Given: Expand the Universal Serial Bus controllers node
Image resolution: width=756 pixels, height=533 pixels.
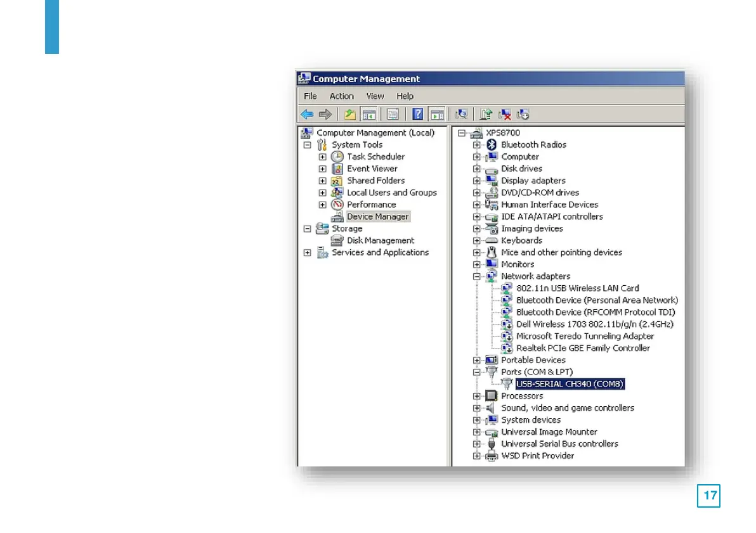Looking at the screenshot, I should pyautogui.click(x=476, y=444).
